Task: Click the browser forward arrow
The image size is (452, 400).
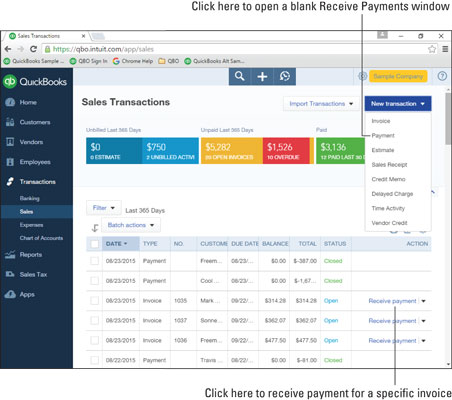Action: pos(21,49)
